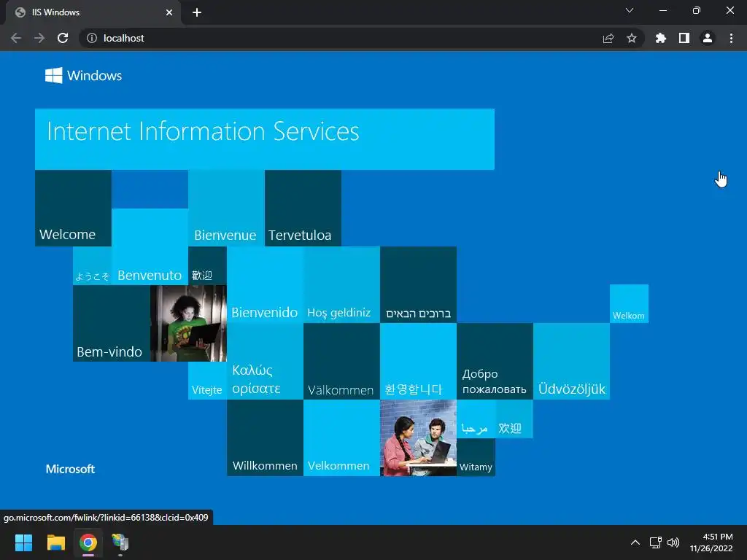
Task: Click the Tervetuloa tile
Action: click(x=303, y=208)
